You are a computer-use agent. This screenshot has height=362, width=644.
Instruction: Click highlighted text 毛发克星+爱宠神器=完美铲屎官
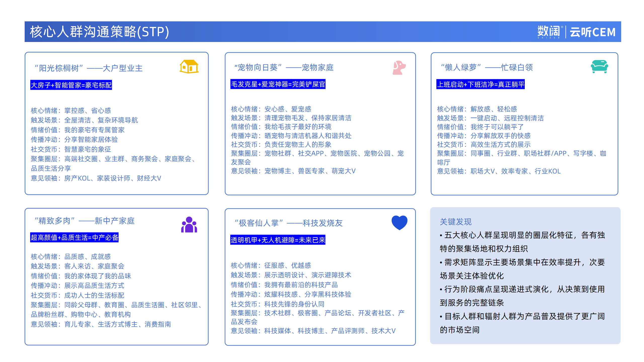click(278, 84)
